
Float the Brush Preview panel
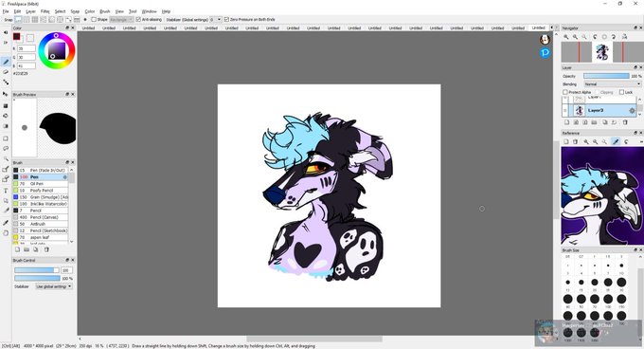click(67, 94)
